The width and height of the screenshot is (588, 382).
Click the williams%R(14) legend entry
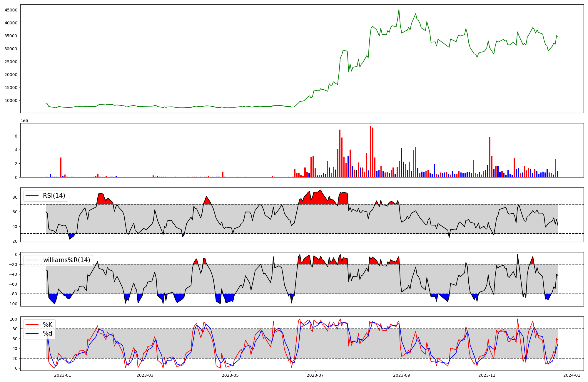(66, 260)
